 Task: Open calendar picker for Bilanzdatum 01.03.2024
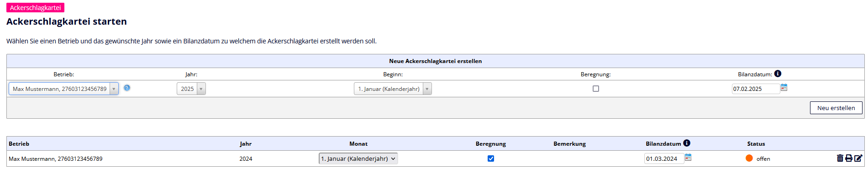click(688, 157)
